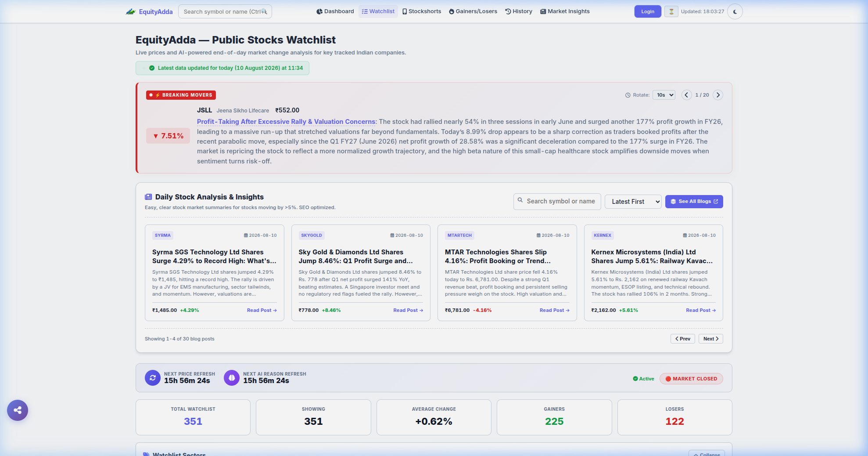The image size is (868, 456).
Task: Open the Latest First sort dropdown
Action: (633, 202)
